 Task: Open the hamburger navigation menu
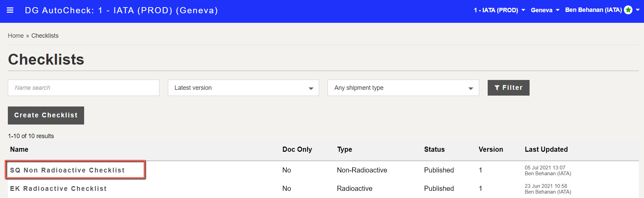pyautogui.click(x=10, y=10)
